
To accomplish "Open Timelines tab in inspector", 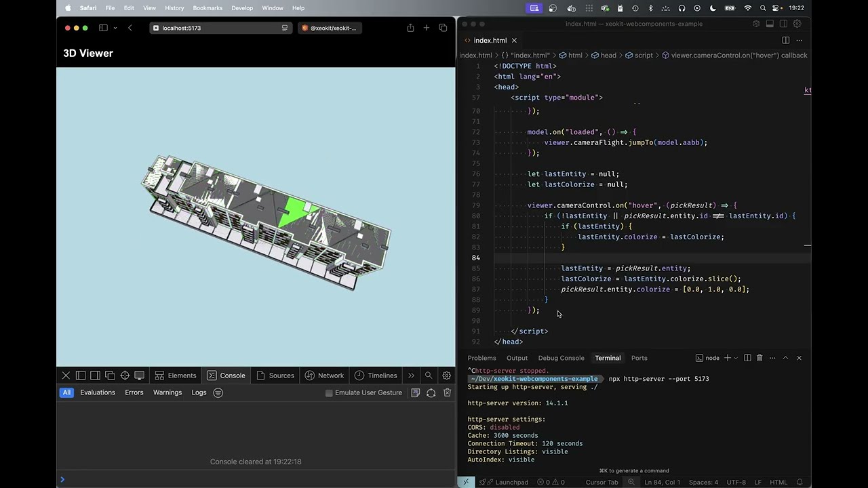I will (376, 375).
